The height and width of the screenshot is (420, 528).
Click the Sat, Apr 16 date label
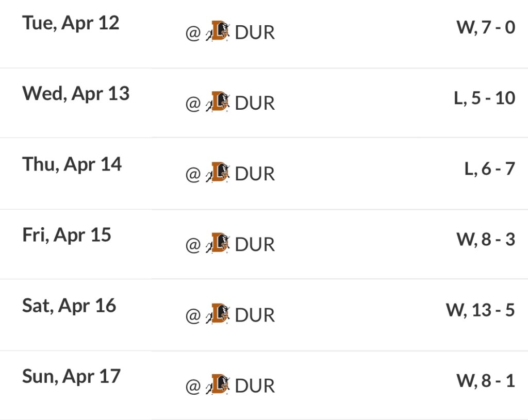click(69, 306)
